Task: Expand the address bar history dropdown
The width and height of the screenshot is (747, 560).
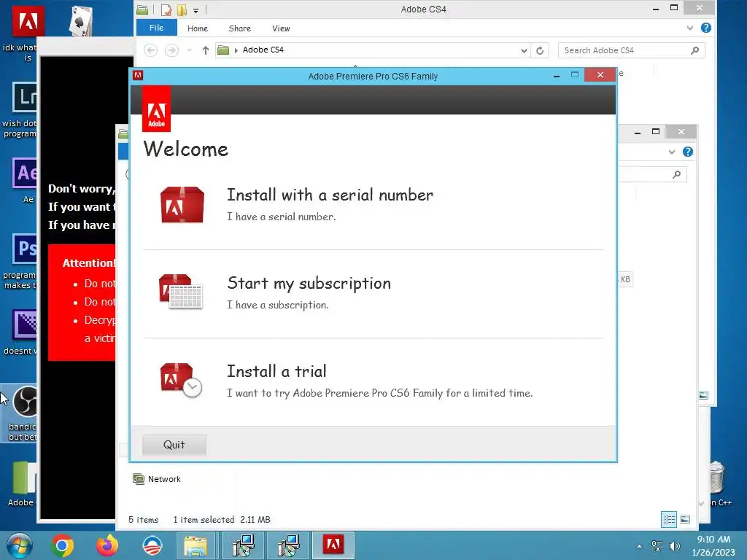Action: [524, 50]
